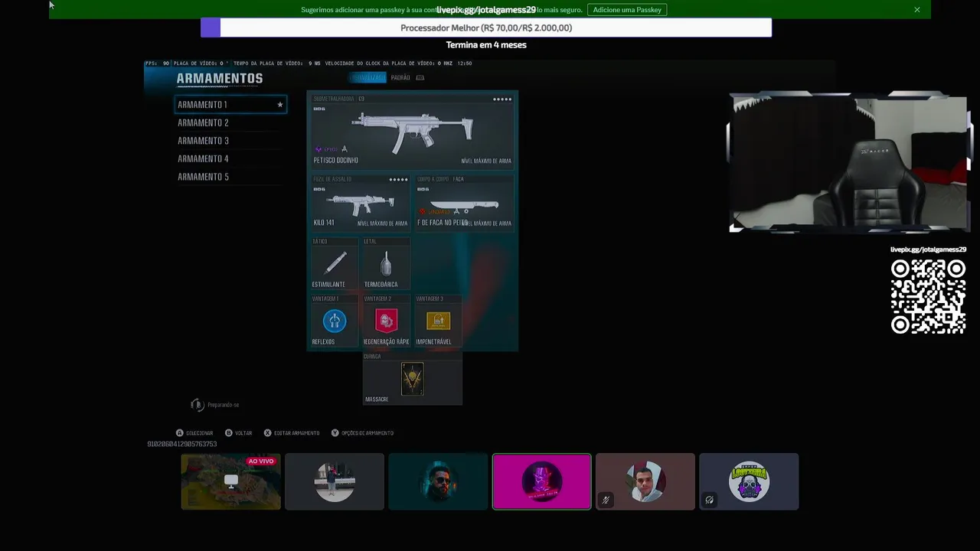Select Armamento 3 loadout
The height and width of the screenshot is (551, 980).
(x=230, y=141)
